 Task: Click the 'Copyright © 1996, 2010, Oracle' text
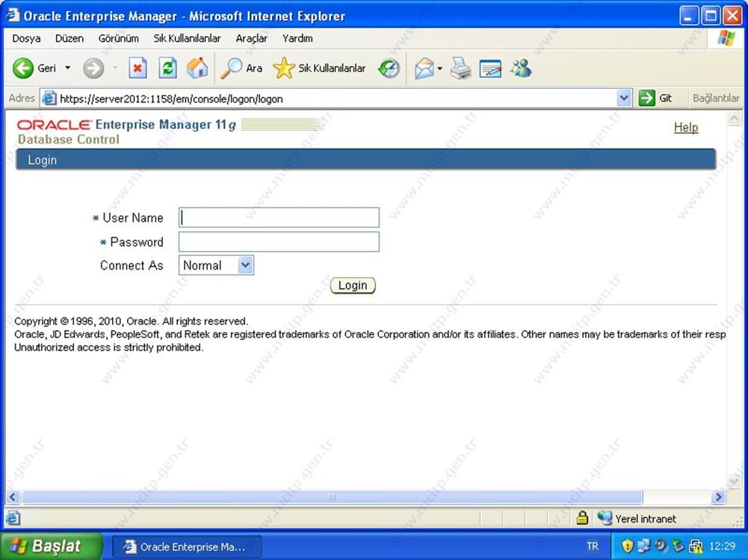[85, 321]
